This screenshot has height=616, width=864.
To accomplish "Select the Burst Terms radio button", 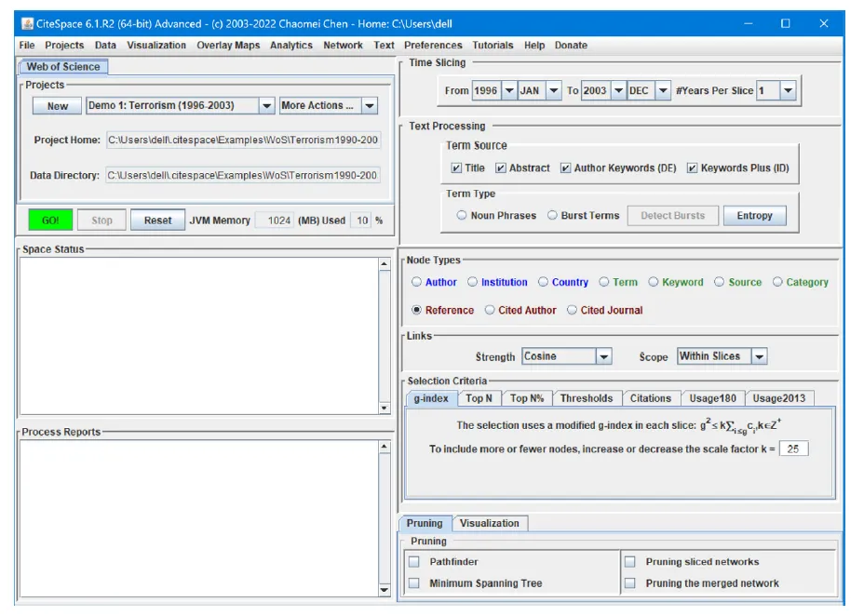I will tap(552, 215).
